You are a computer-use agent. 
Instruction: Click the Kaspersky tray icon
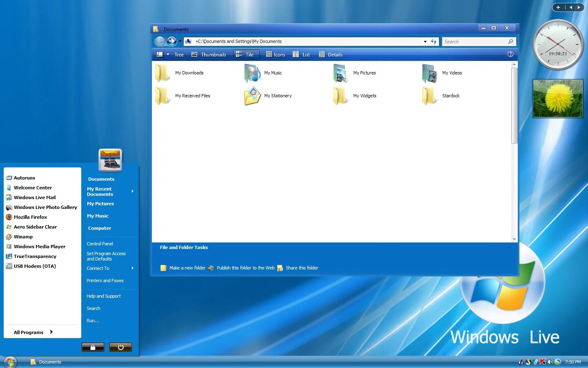pos(543,362)
